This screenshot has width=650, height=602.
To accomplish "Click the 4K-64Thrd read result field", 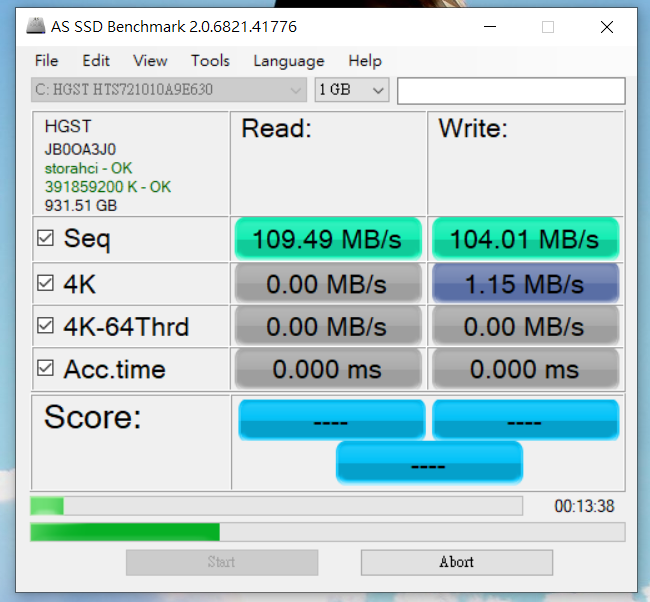I will [x=328, y=326].
